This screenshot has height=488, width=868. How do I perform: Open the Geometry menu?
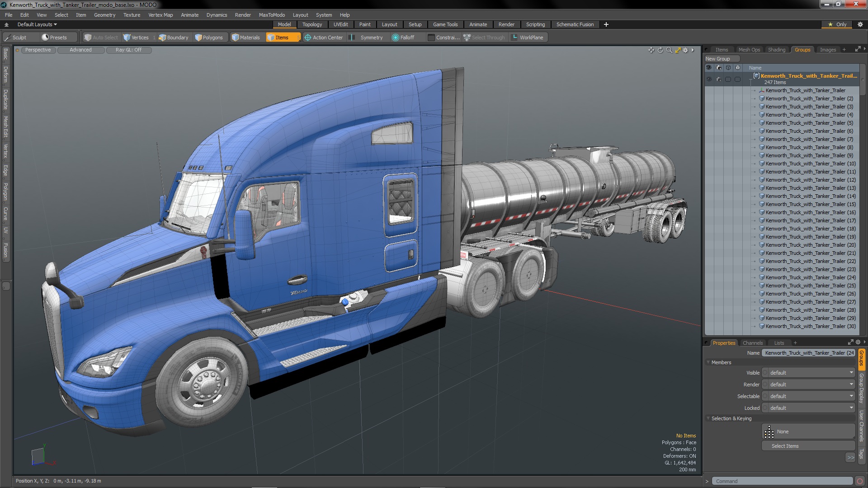104,15
